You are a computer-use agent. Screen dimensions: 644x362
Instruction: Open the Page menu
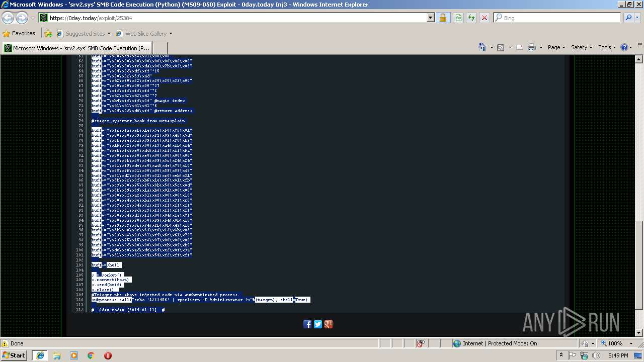tap(557, 47)
